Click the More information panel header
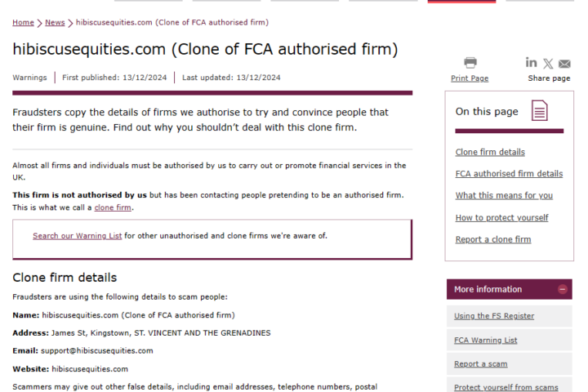588x392 pixels. (509, 289)
